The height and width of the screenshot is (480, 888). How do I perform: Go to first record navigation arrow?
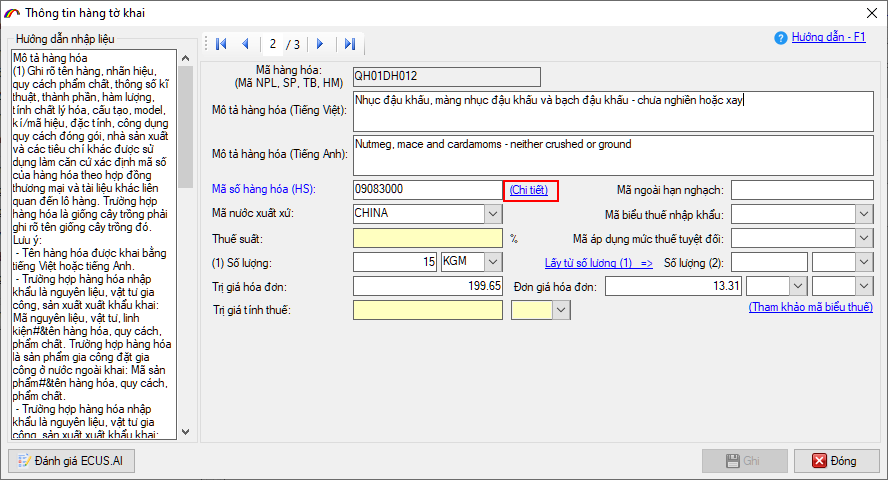[x=221, y=44]
